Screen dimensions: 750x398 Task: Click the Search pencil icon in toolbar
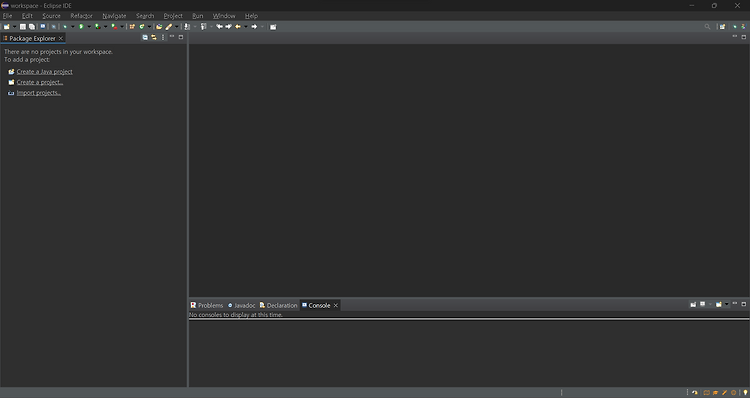tap(168, 27)
